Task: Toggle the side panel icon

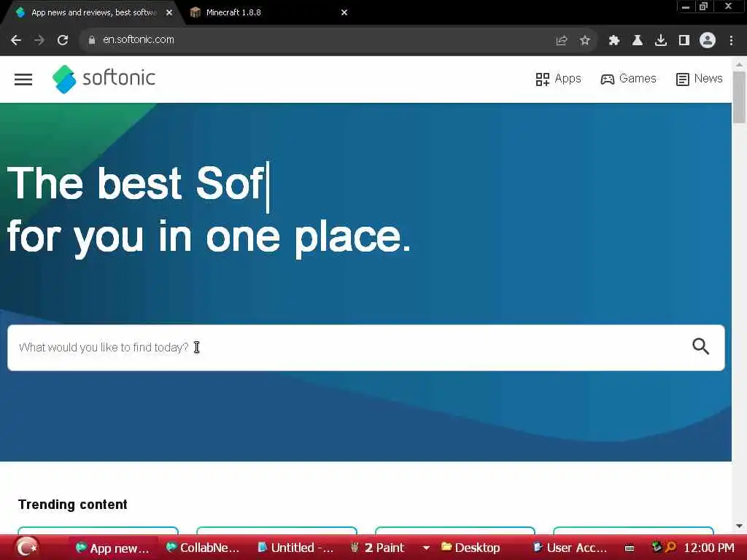Action: pos(684,41)
